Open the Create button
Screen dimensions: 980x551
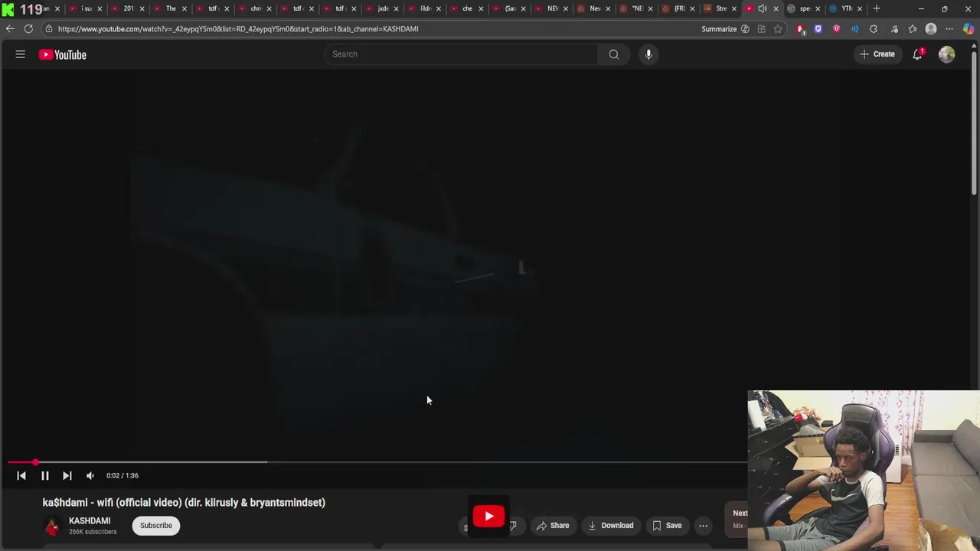(x=877, y=54)
